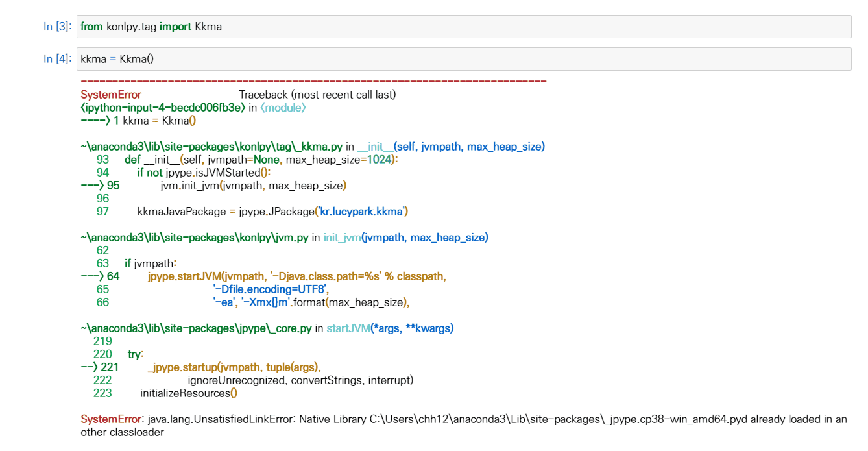Click the <module> label in traceback

tap(283, 108)
